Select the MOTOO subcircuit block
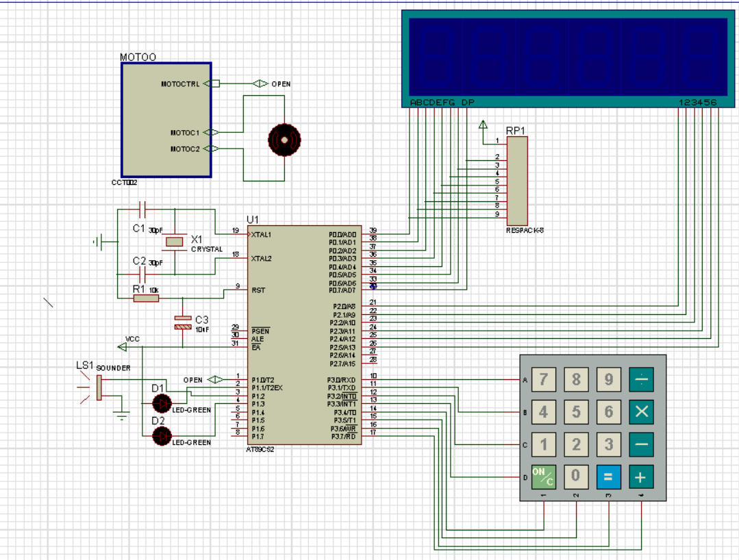This screenshot has height=560, width=739. (x=166, y=120)
